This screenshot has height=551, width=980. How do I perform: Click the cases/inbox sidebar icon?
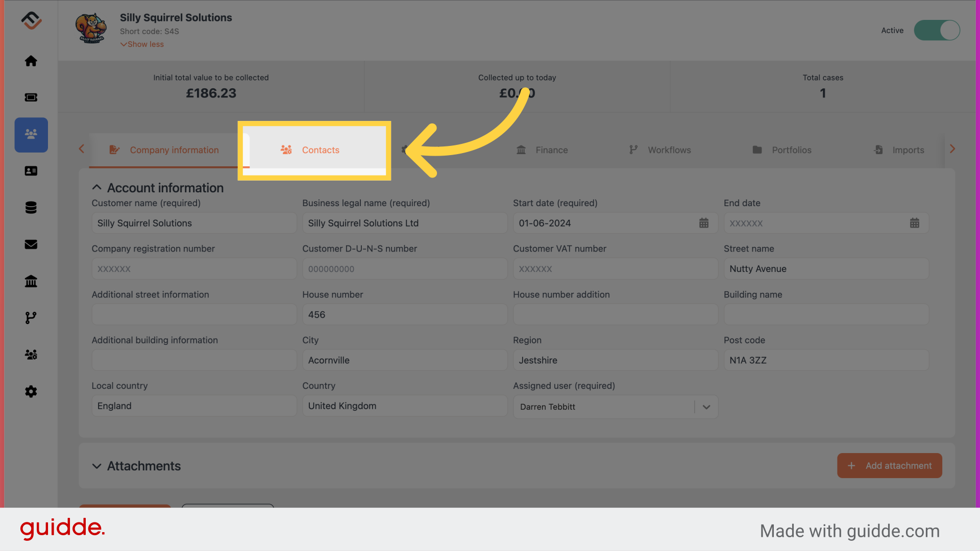(x=31, y=97)
